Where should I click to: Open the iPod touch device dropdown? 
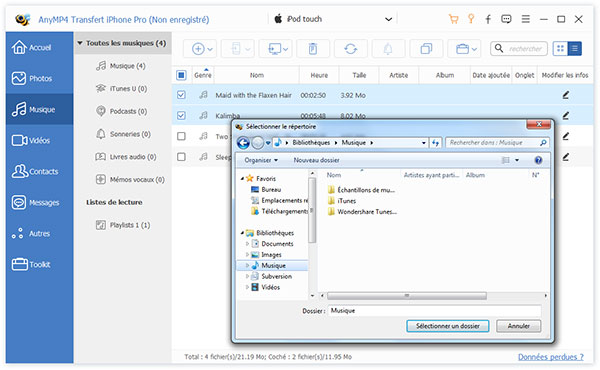pyautogui.click(x=388, y=19)
